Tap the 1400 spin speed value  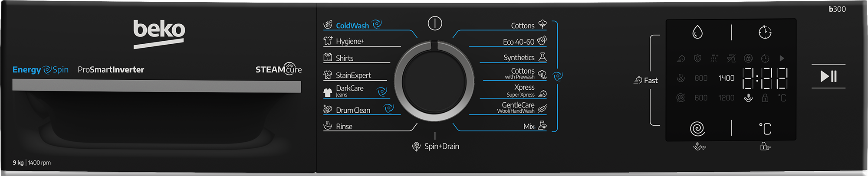tap(726, 78)
